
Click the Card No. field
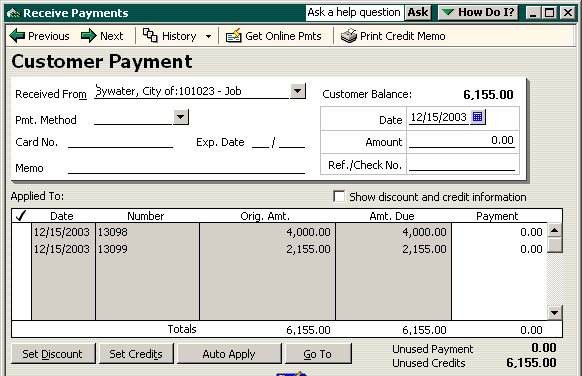(120, 142)
